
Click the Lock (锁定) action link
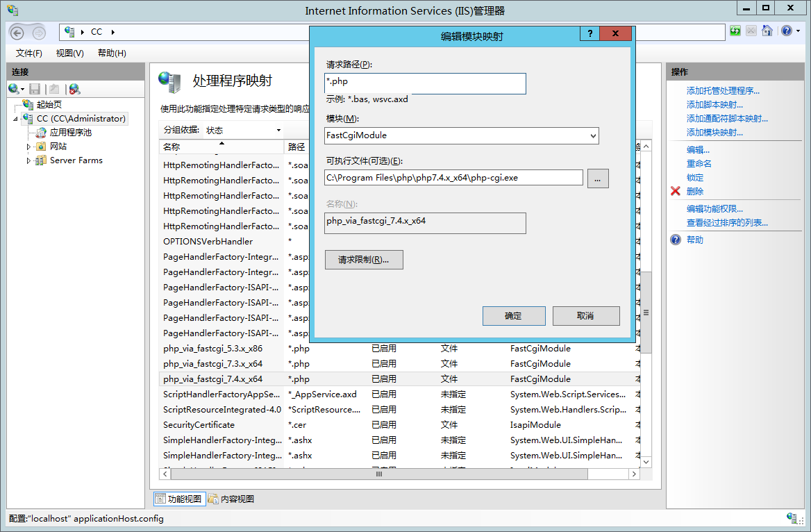coord(694,178)
